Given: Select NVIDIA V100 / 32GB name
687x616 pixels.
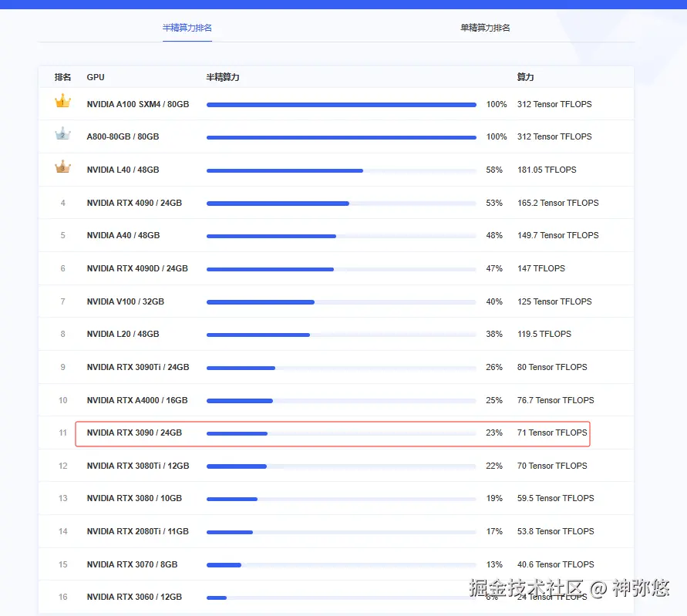Looking at the screenshot, I should coord(126,301).
